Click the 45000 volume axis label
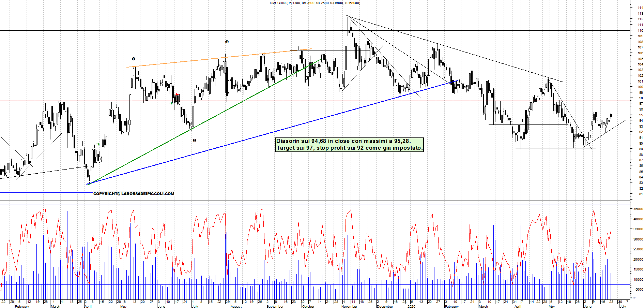The width and height of the screenshot is (644, 308). point(638,209)
